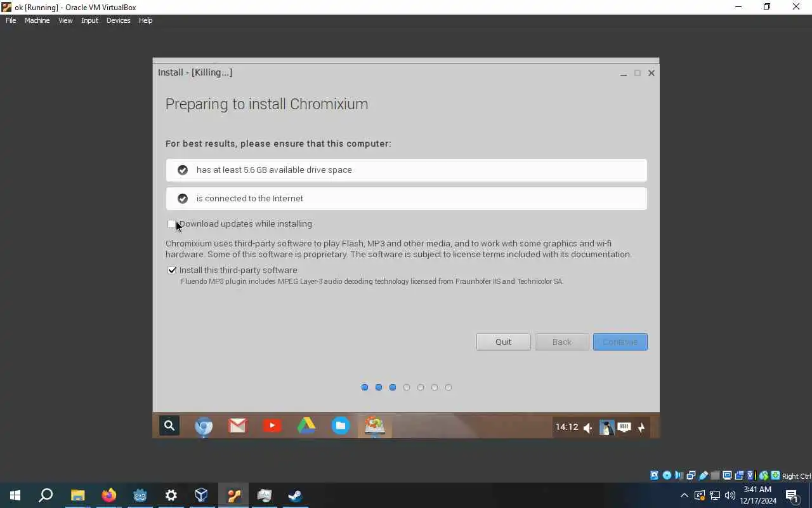This screenshot has width=812, height=508.
Task: Open VirtualBox Manager cube in taskbar
Action: 202,495
